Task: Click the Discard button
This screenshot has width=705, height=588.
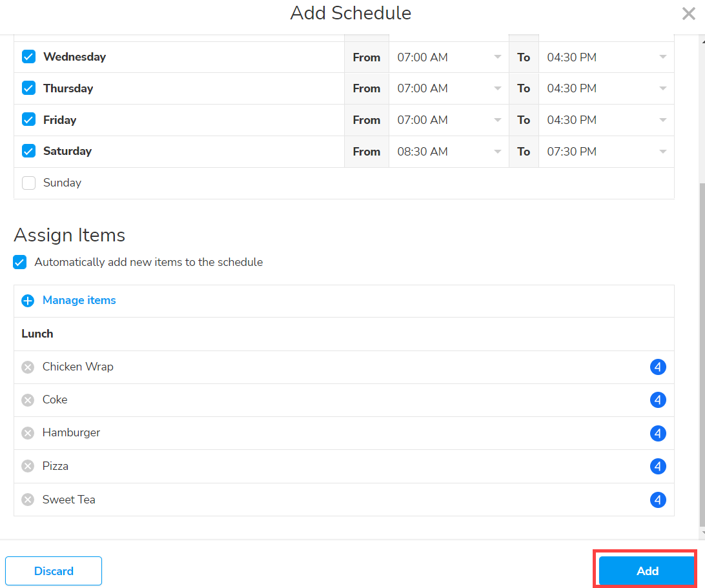Action: [x=54, y=571]
